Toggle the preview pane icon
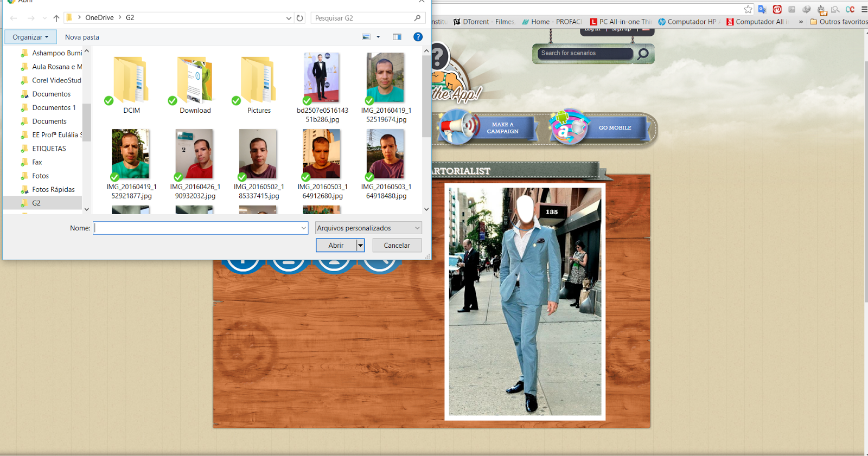Viewport: 868px width, 456px height. [397, 37]
